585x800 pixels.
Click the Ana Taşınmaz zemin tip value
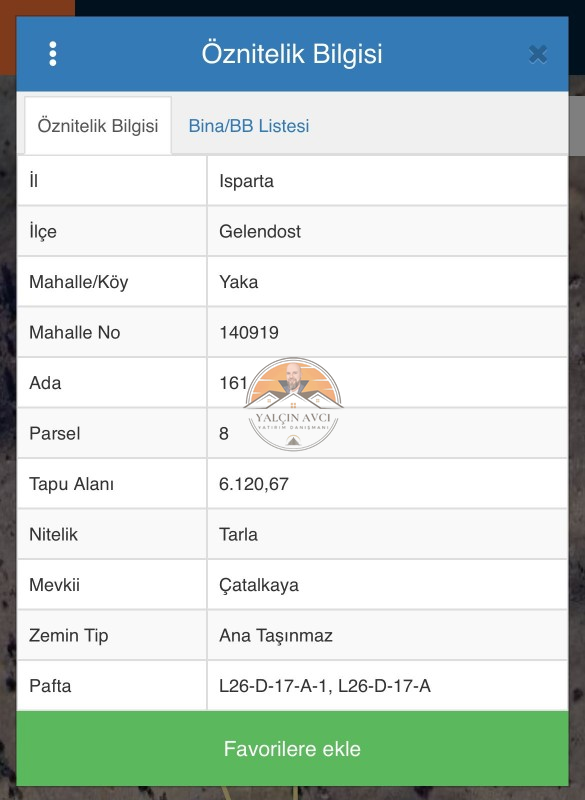276,636
